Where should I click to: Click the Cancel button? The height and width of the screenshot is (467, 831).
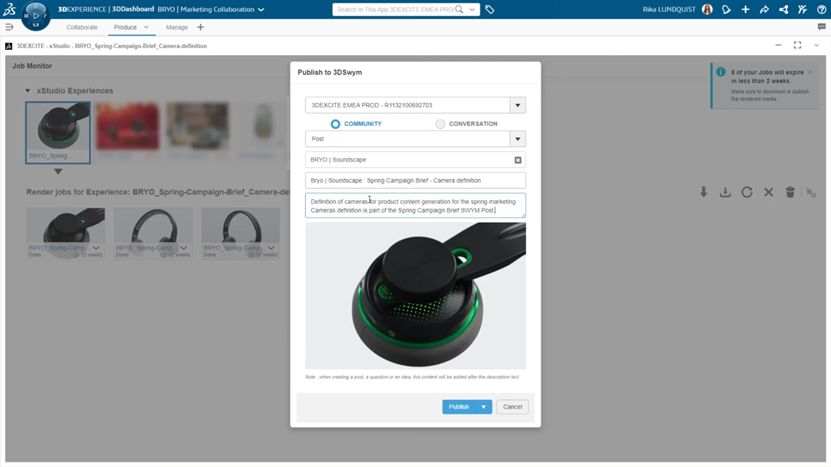tap(512, 407)
